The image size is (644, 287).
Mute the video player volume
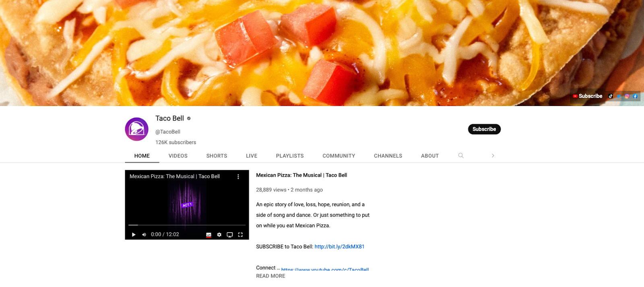point(144,235)
